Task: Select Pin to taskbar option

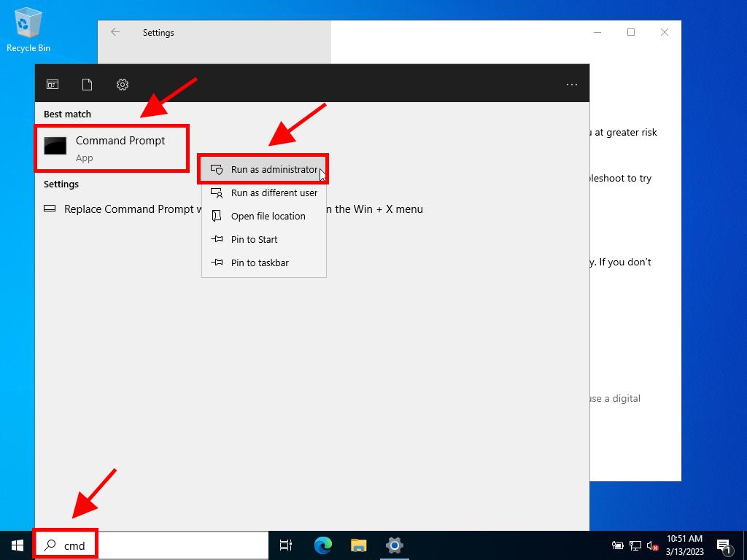Action: 259,262
